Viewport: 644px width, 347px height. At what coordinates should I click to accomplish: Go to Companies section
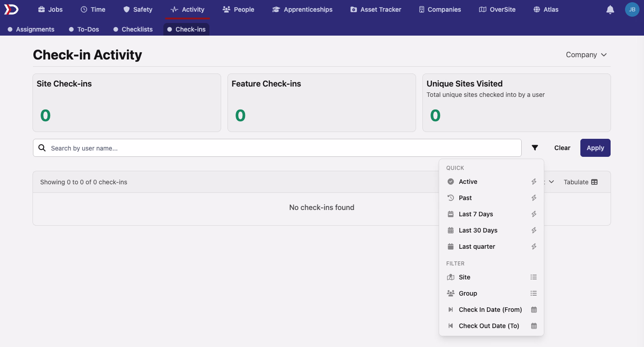pos(440,9)
